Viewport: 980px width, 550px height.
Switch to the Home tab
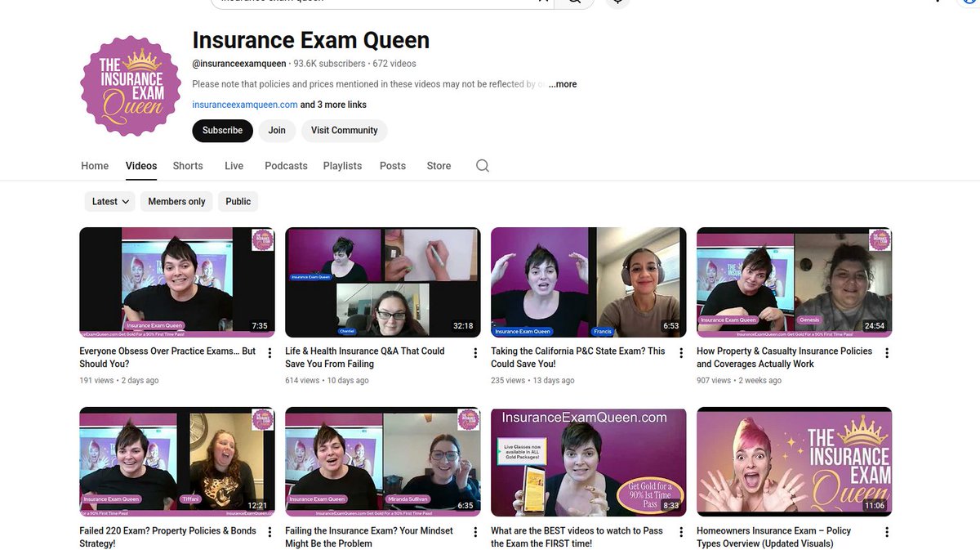tap(95, 166)
